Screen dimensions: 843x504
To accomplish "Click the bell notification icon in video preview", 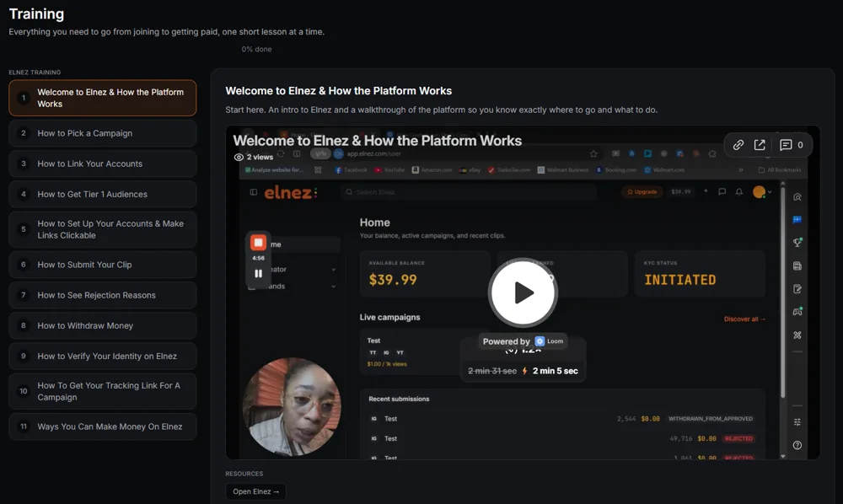I will pyautogui.click(x=739, y=192).
